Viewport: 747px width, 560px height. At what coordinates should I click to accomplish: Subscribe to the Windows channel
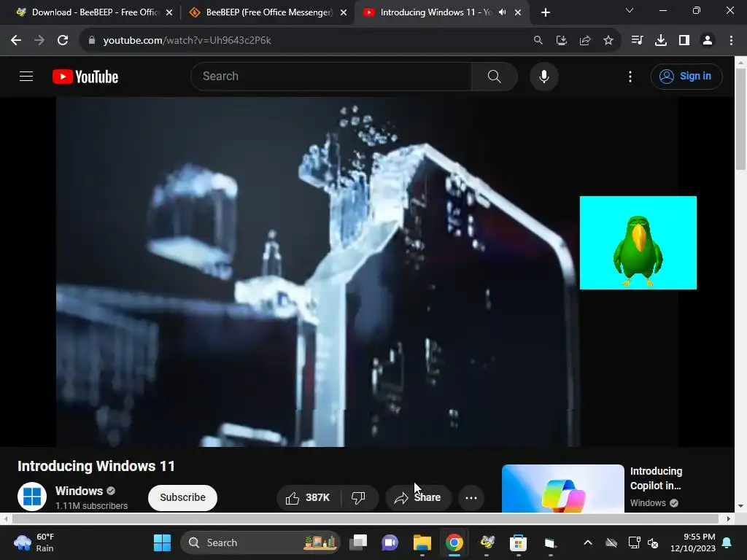(x=182, y=497)
